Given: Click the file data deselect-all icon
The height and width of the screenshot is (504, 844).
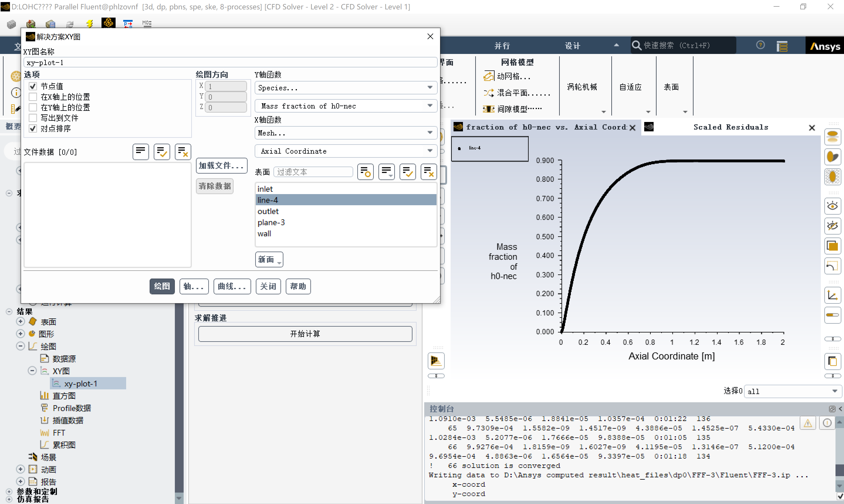Looking at the screenshot, I should [x=183, y=152].
